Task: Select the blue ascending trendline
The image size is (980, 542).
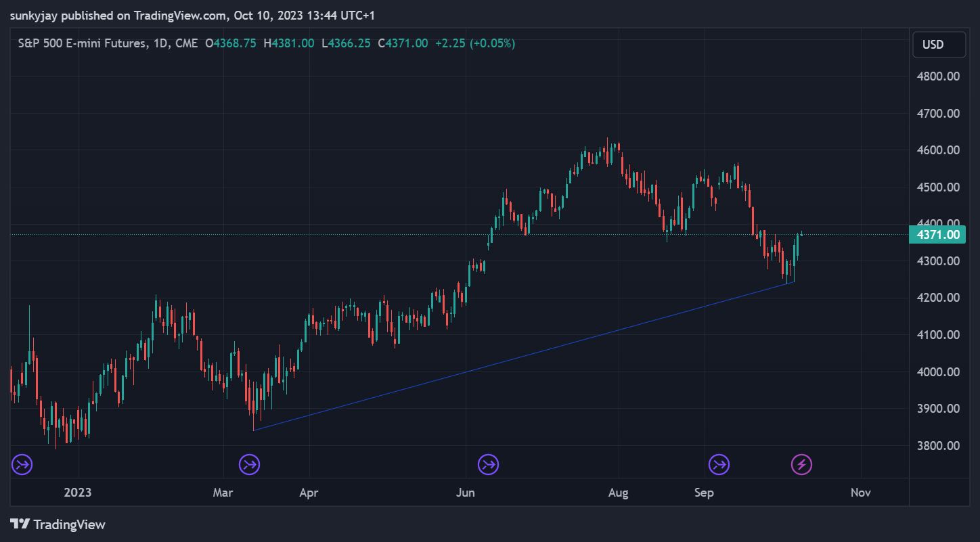Action: click(x=523, y=356)
